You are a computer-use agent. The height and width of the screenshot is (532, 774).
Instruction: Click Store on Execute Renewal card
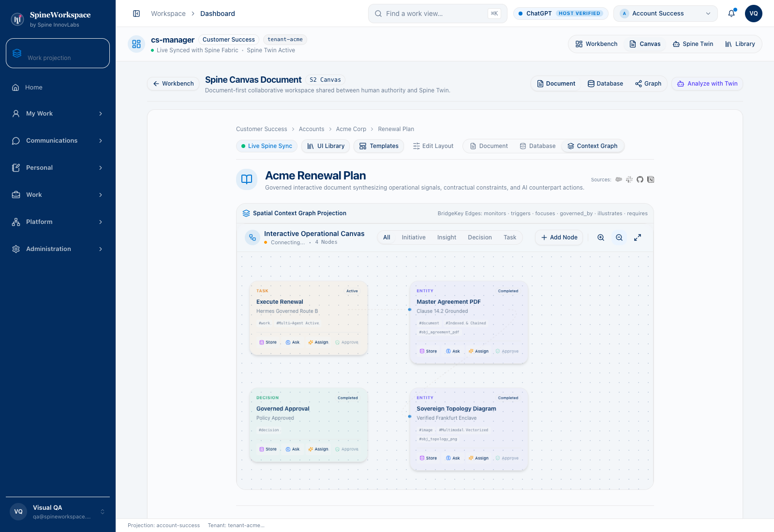tap(268, 342)
